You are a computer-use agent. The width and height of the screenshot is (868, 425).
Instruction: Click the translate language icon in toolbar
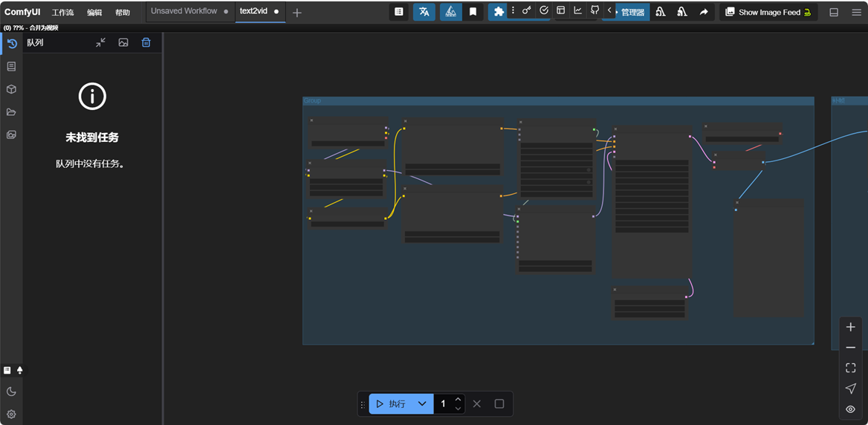coord(424,12)
